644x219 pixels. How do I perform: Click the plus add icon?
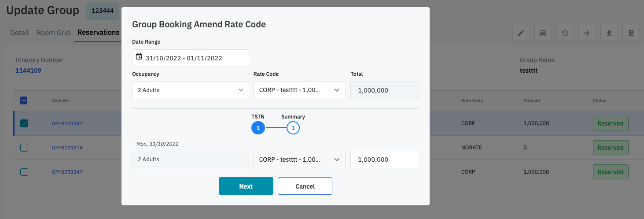(x=587, y=33)
